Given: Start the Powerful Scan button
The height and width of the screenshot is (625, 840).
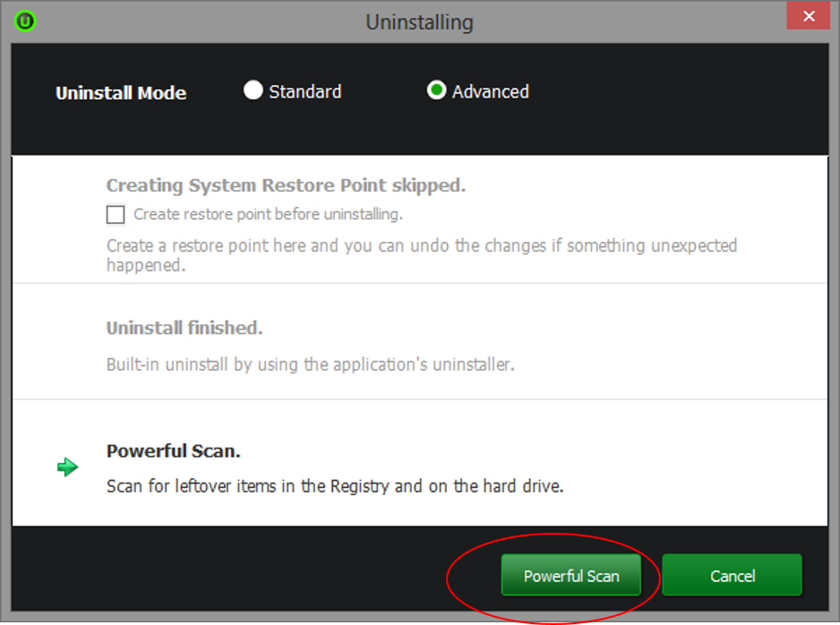Looking at the screenshot, I should click(x=571, y=575).
